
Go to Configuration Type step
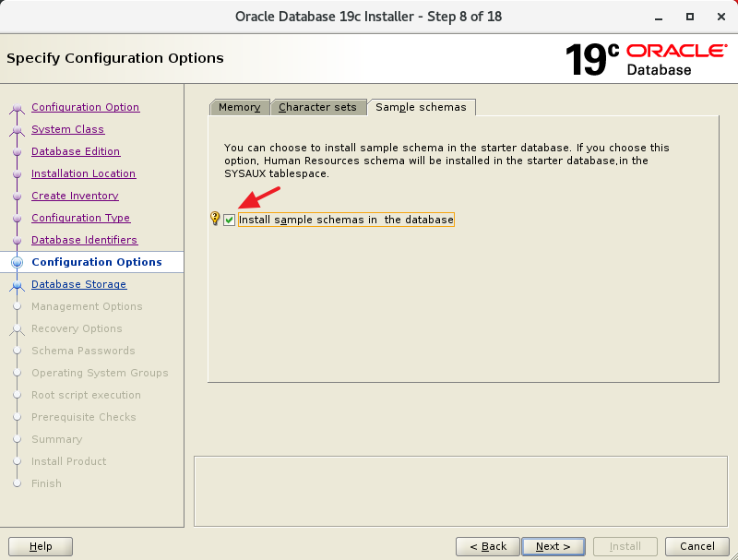click(80, 218)
